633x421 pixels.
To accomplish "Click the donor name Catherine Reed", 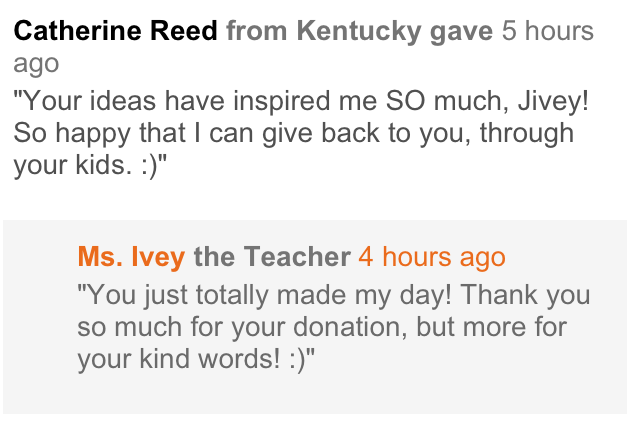I will click(115, 31).
